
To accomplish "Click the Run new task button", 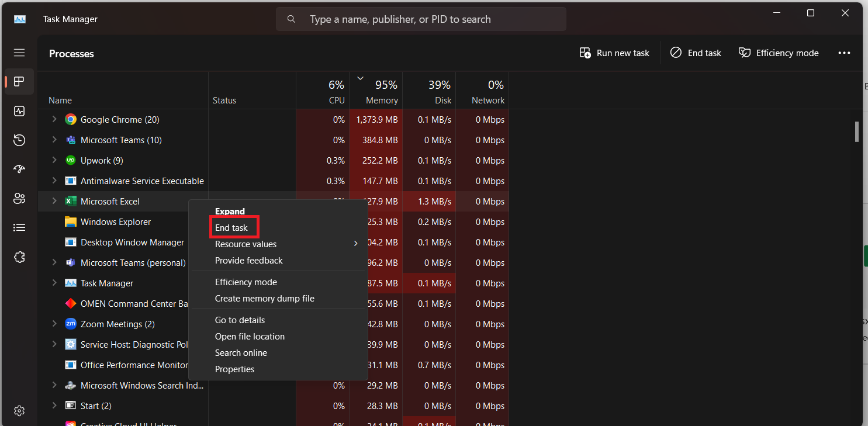I will pyautogui.click(x=614, y=53).
